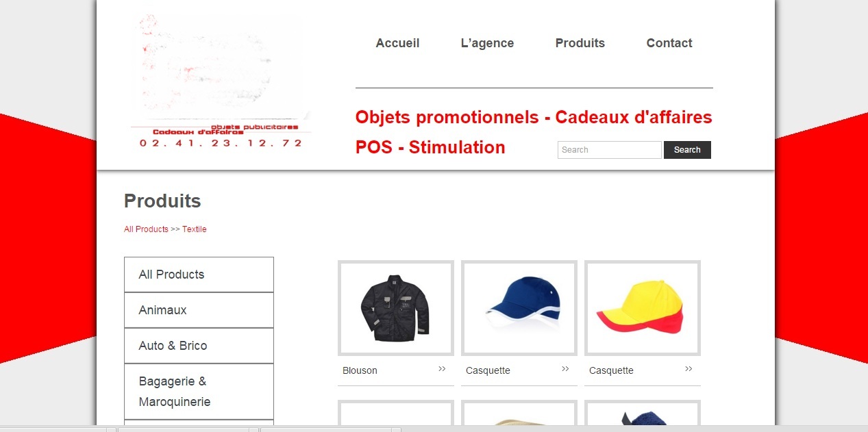Screen dimensions: 868x432
Task: Go to the Accueil menu item
Action: click(x=397, y=43)
